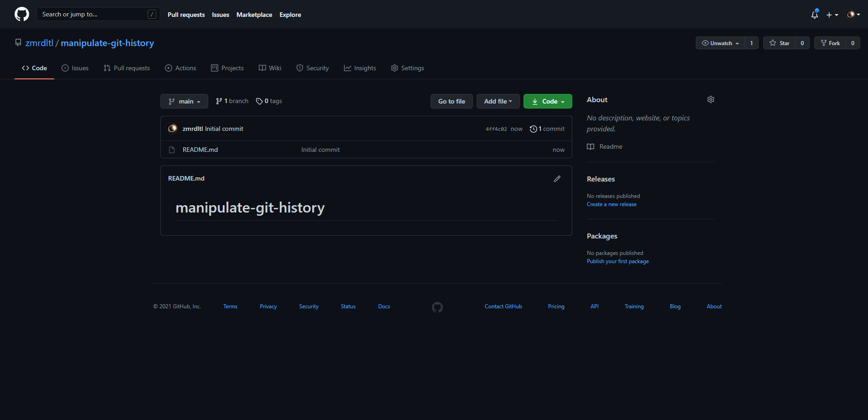
Task: Open notifications bell icon
Action: [x=815, y=14]
